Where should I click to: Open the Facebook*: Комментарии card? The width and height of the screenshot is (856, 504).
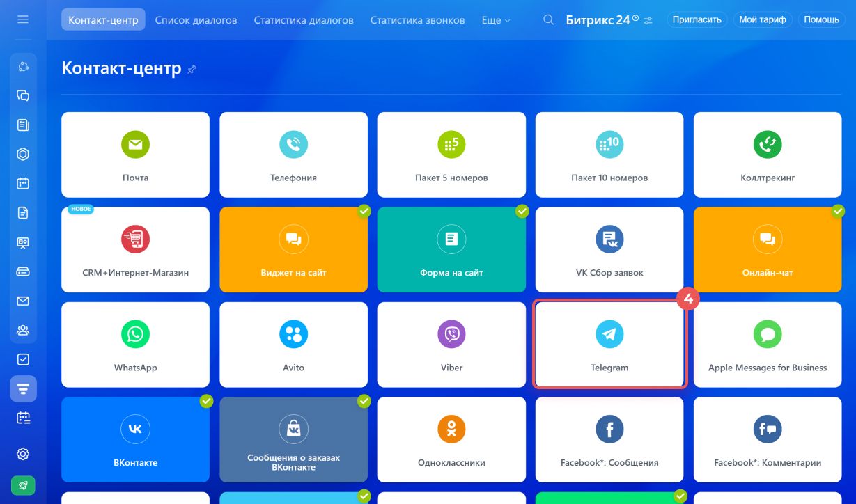coord(768,439)
